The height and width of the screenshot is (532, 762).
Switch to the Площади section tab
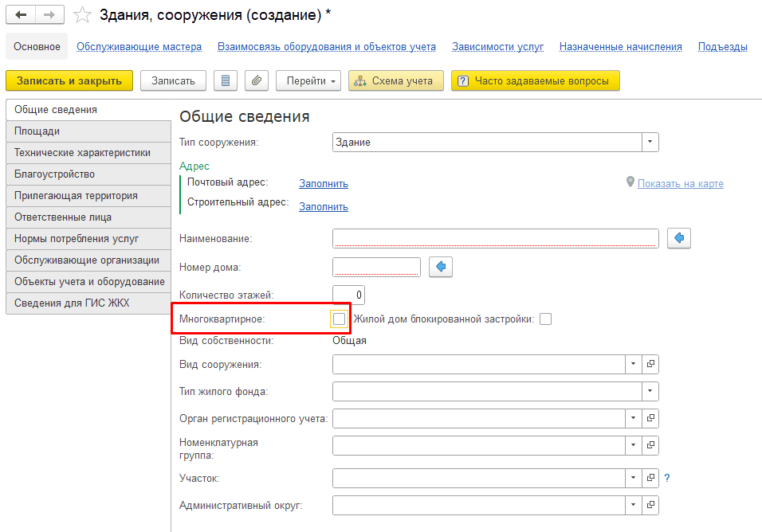88,131
